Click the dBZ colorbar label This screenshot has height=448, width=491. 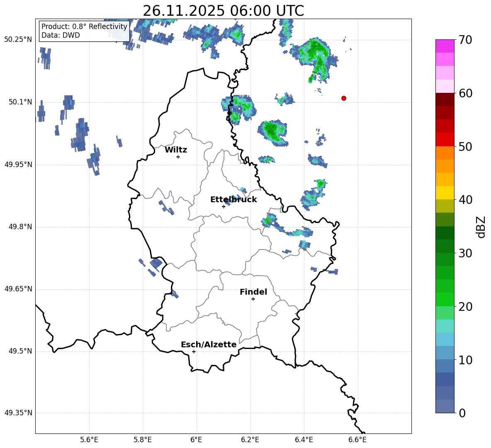pyautogui.click(x=481, y=227)
